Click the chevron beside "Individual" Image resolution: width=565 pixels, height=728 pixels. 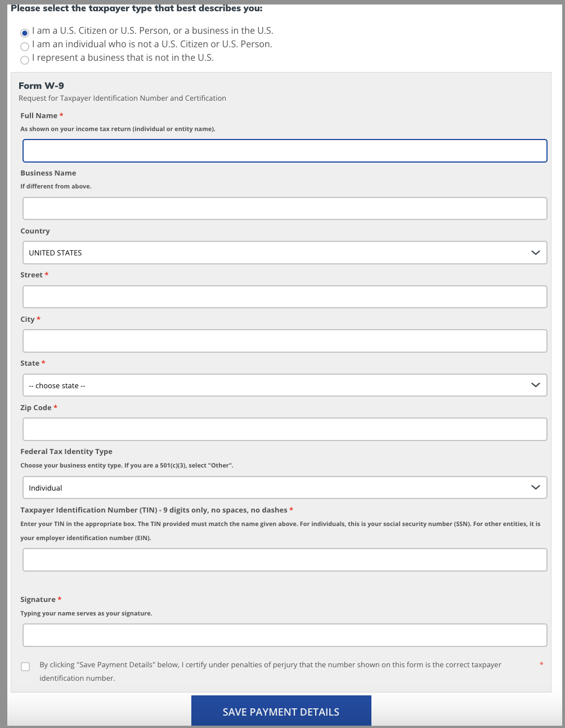(x=535, y=487)
